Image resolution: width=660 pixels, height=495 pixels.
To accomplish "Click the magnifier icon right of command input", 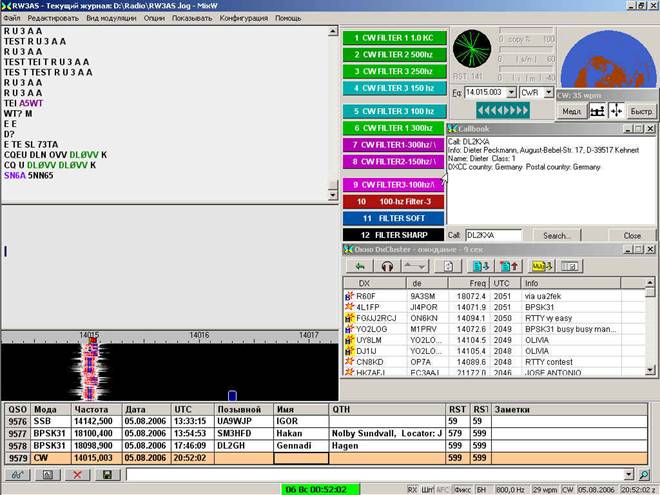I will point(644,475).
